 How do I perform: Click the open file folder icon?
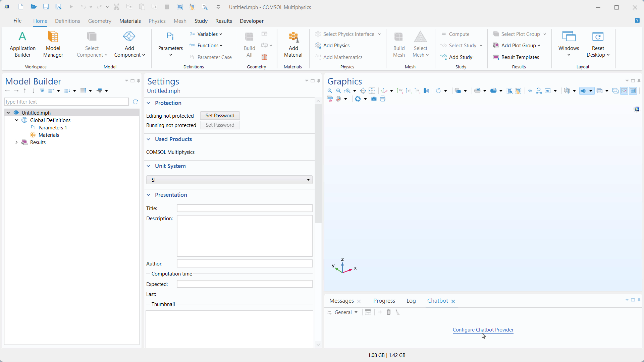click(x=33, y=7)
